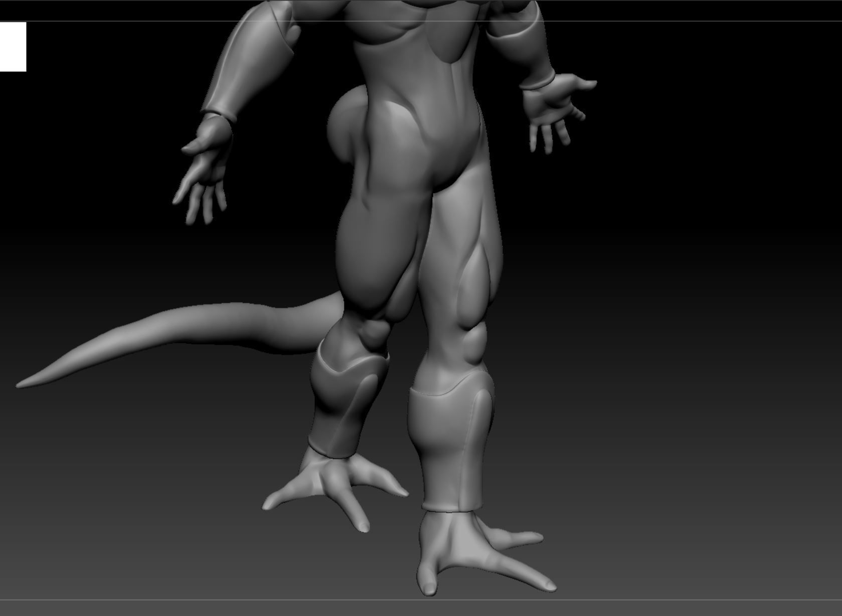Click the white square in the top-left corner
Screen dimensions: 842x616
click(13, 47)
